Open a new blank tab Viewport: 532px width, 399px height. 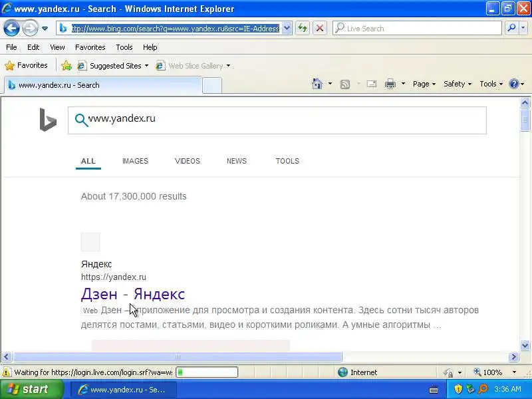coord(212,85)
